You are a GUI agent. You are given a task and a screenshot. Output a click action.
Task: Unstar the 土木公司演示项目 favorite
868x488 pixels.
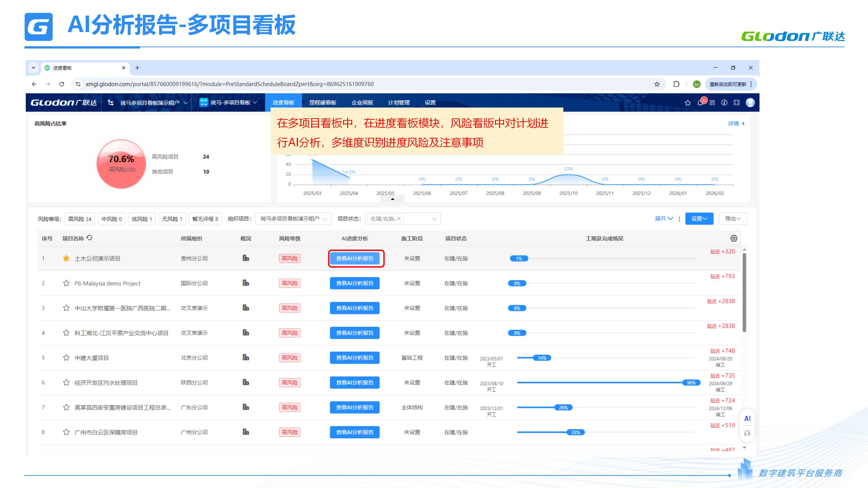[x=66, y=258]
